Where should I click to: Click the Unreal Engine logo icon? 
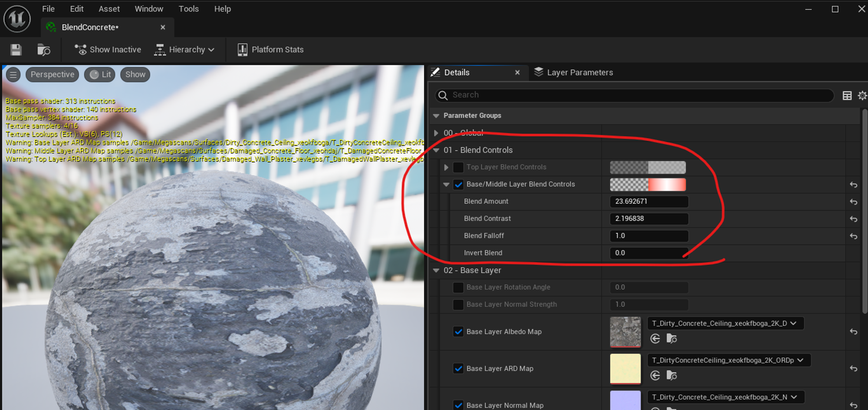(17, 19)
